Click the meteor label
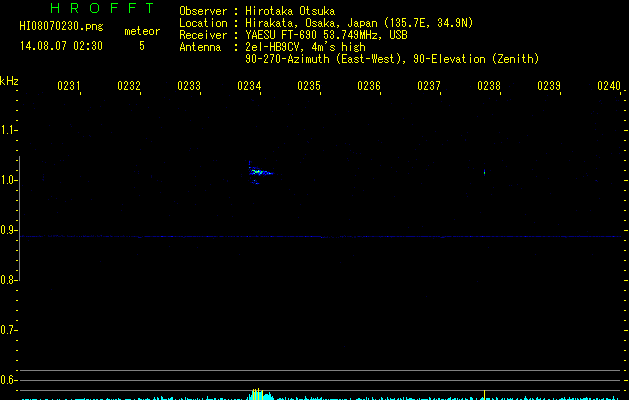The image size is (629, 400). (142, 31)
